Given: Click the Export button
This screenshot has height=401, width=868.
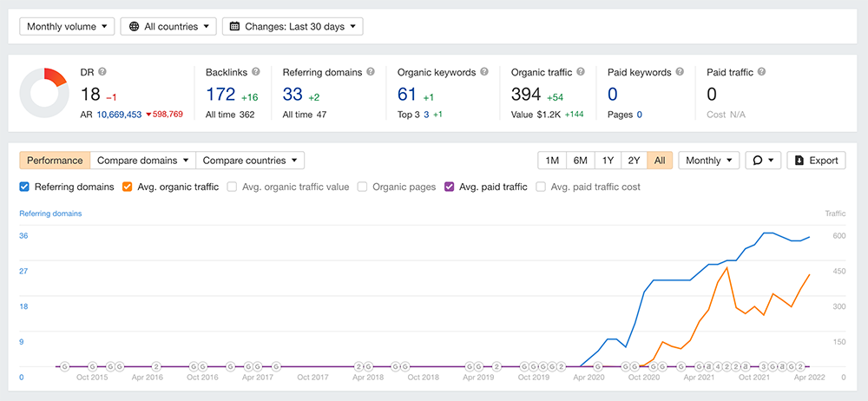Looking at the screenshot, I should pos(816,161).
